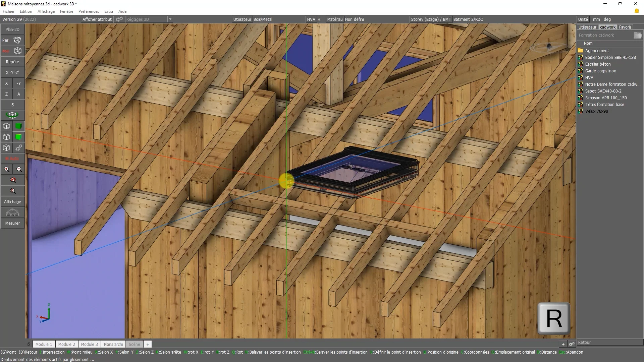The image size is (644, 362).
Task: Zoom in with the plus magnifier
Action: click(7, 169)
